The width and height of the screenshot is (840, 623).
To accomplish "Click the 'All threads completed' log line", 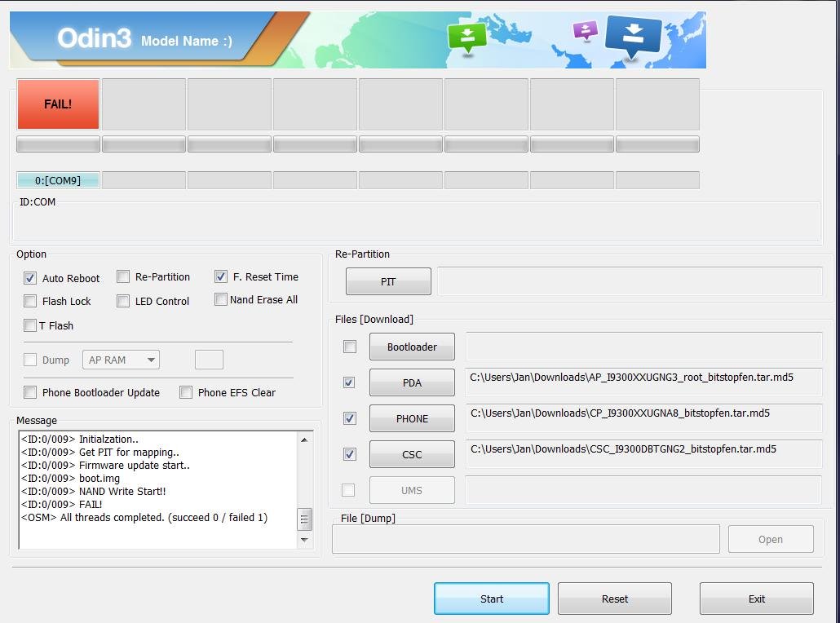I will (144, 518).
